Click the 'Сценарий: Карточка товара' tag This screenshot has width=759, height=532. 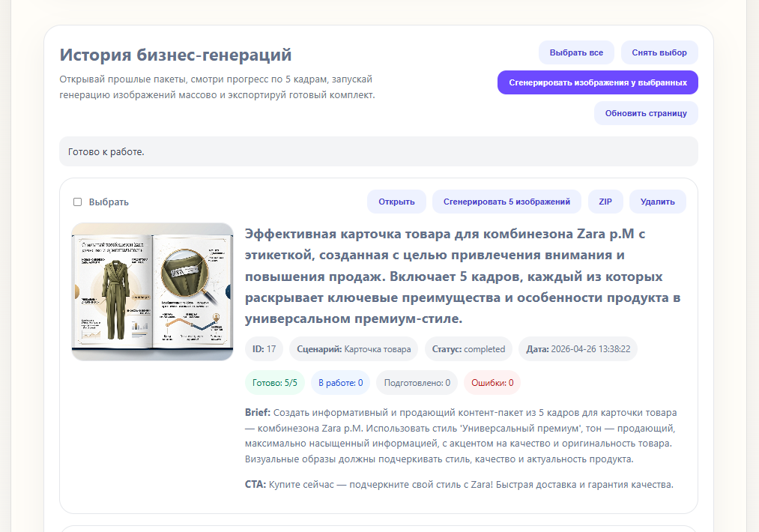pos(354,349)
